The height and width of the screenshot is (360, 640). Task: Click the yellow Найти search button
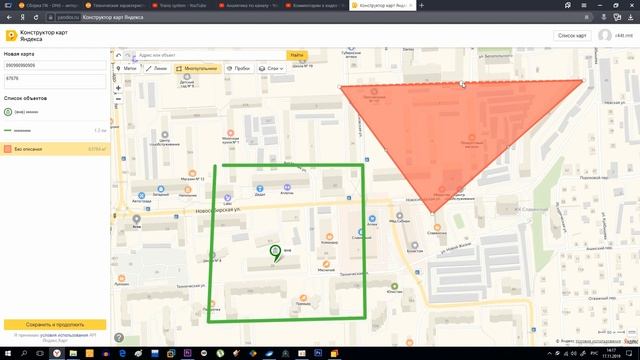[x=297, y=55]
